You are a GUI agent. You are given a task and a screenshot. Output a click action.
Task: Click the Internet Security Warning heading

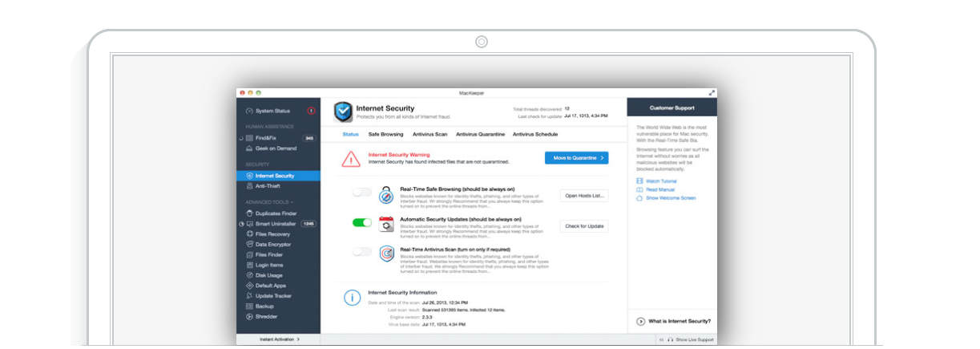(399, 155)
